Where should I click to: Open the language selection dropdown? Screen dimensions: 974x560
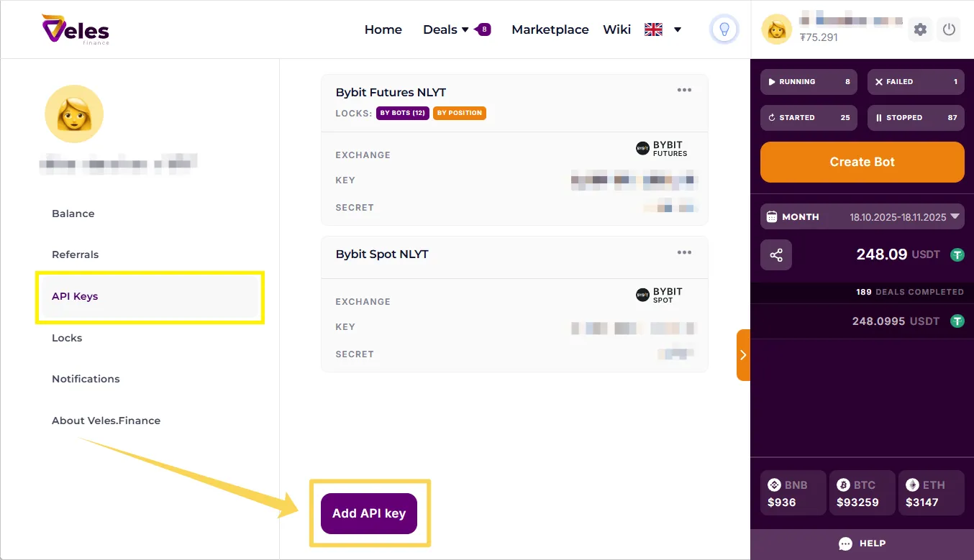click(x=662, y=29)
